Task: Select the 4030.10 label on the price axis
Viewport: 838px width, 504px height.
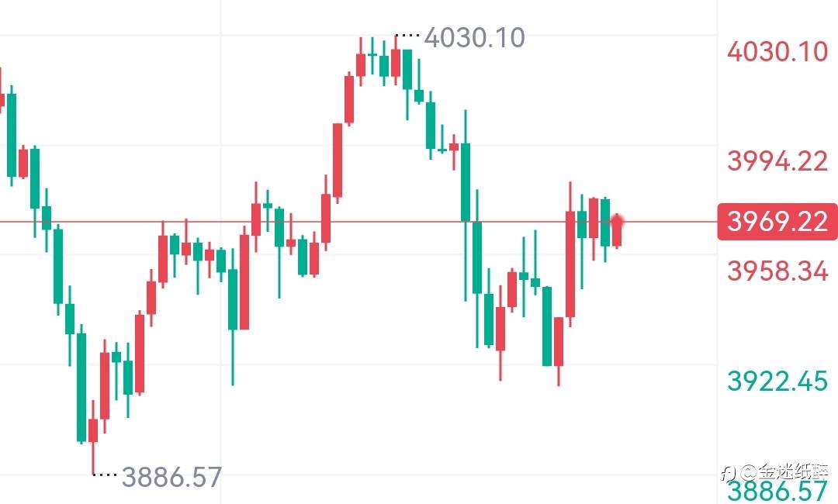Action: click(777, 53)
